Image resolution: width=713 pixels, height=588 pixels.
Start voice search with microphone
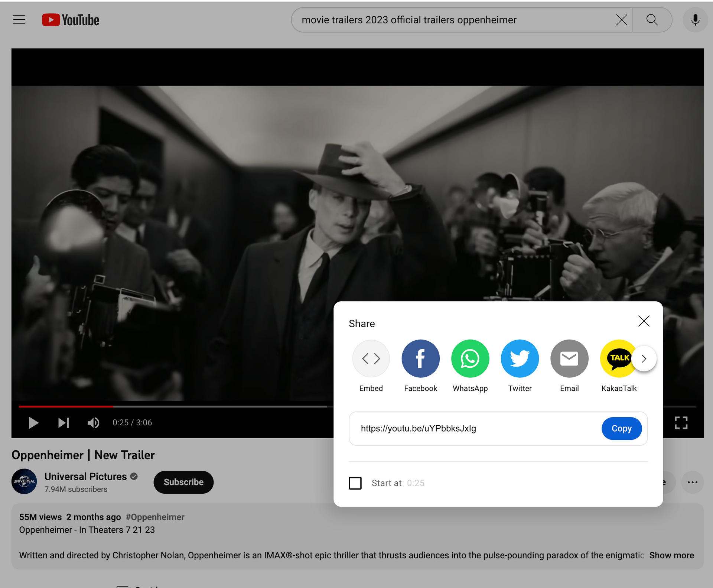[x=695, y=20]
